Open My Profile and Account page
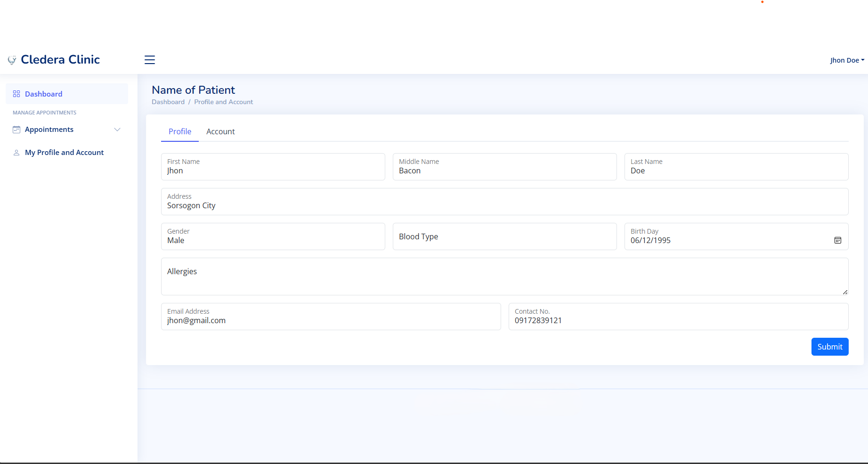This screenshot has height=464, width=868. click(x=64, y=153)
